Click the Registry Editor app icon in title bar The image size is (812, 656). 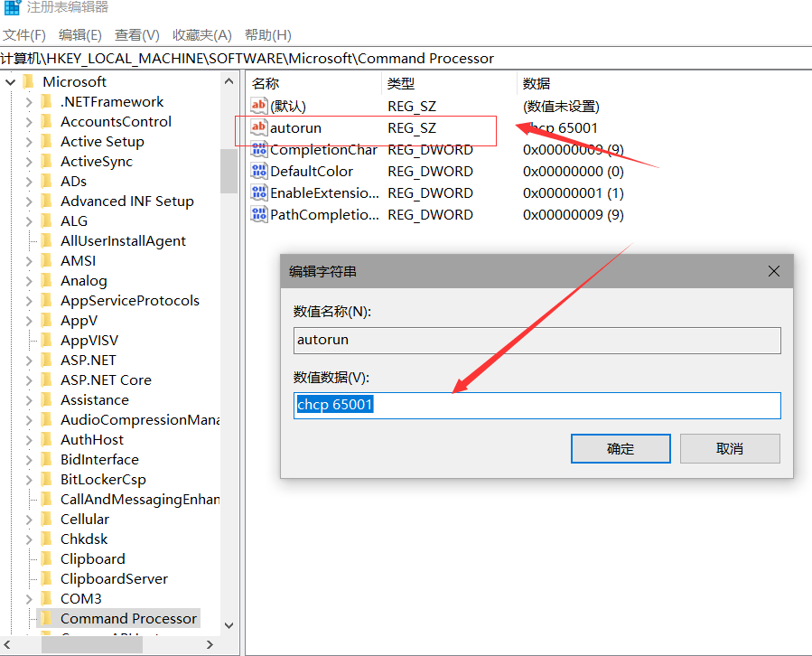(x=12, y=7)
